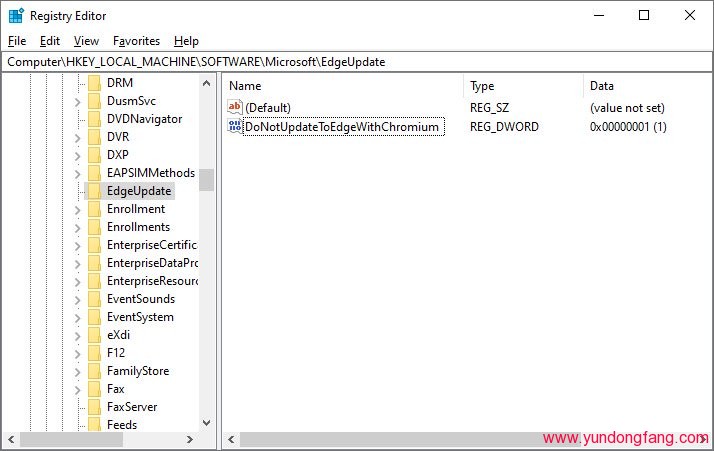Image resolution: width=714 pixels, height=451 pixels.
Task: Open the Edit menu
Action: pos(50,41)
